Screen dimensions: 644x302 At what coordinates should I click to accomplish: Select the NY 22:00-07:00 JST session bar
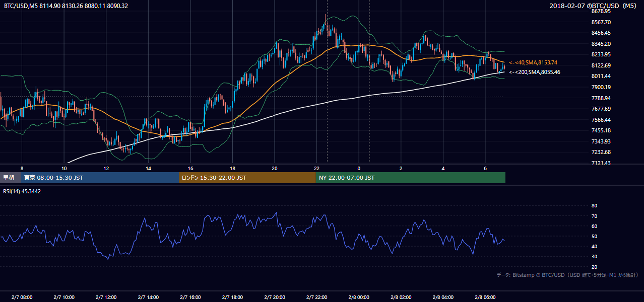click(x=411, y=178)
